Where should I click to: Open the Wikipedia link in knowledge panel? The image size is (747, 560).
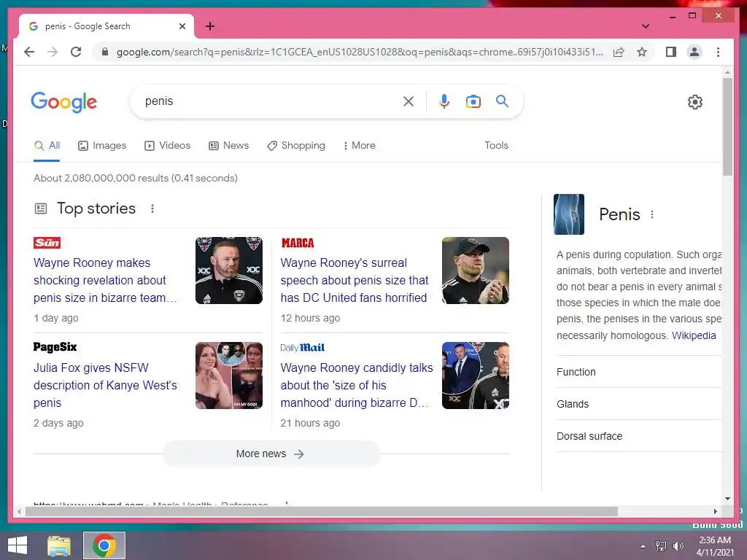(694, 335)
